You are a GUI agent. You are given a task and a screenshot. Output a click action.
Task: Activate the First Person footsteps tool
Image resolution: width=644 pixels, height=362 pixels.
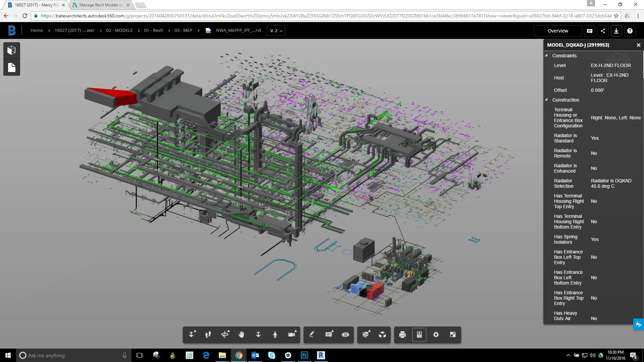208,334
